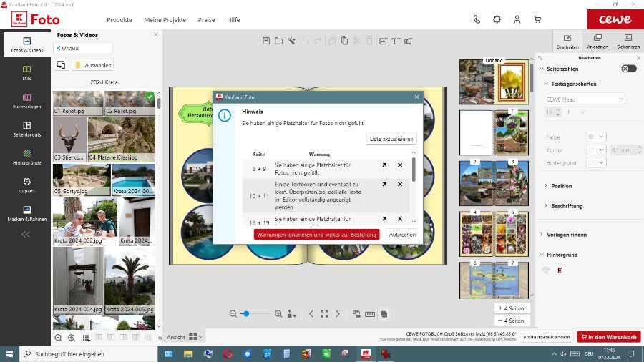Open the Meine Projekte menu
Viewport: 644px width, 362px height.
[x=166, y=20]
